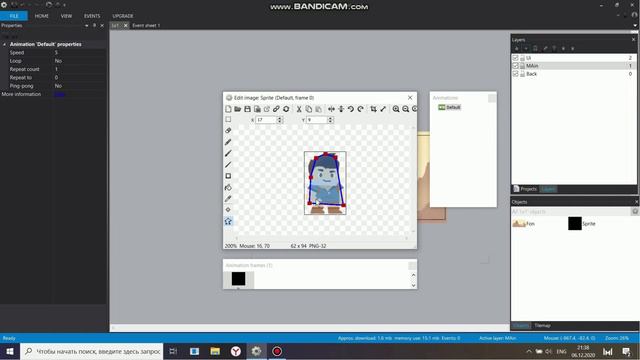Image resolution: width=640 pixels, height=360 pixels.
Task: Mirror the sprite image horizontally
Action: (x=331, y=109)
